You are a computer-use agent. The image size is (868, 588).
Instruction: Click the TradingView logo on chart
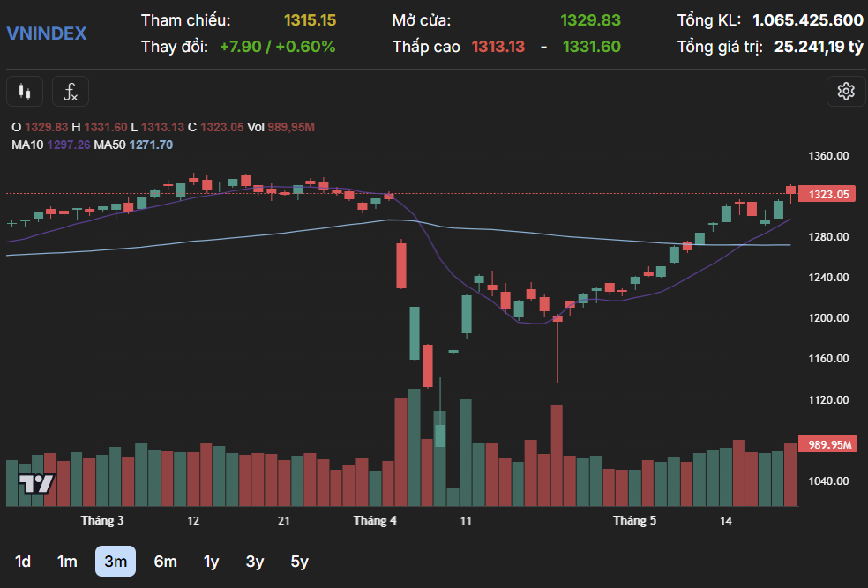coord(37,483)
